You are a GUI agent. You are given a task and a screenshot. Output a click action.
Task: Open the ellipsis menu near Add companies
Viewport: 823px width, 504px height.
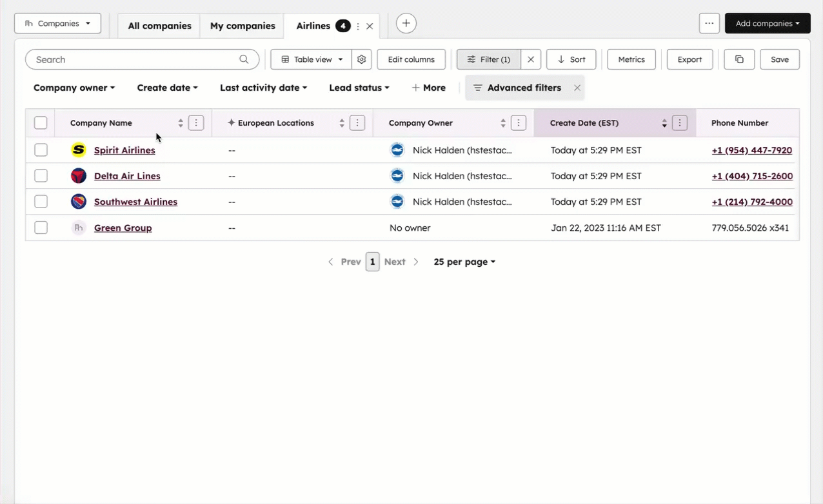coord(709,23)
